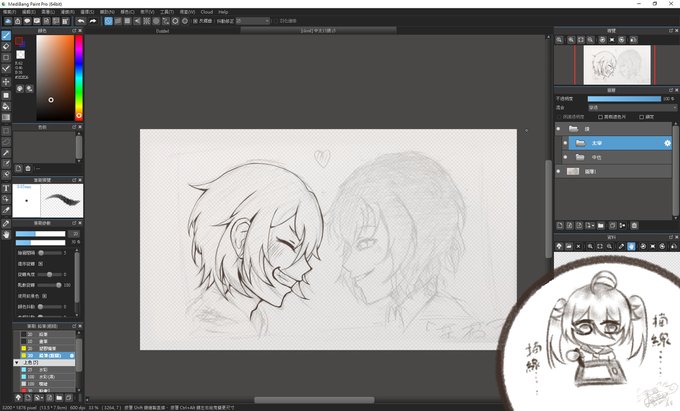This screenshot has width=680, height=411.
Task: Click the Navigator canvas thumbnail
Action: (617, 65)
